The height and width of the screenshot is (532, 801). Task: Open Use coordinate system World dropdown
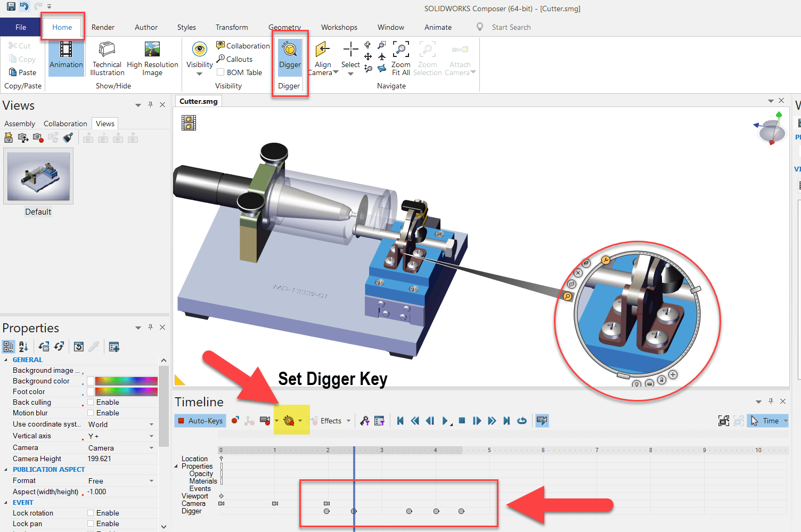pyautogui.click(x=151, y=424)
